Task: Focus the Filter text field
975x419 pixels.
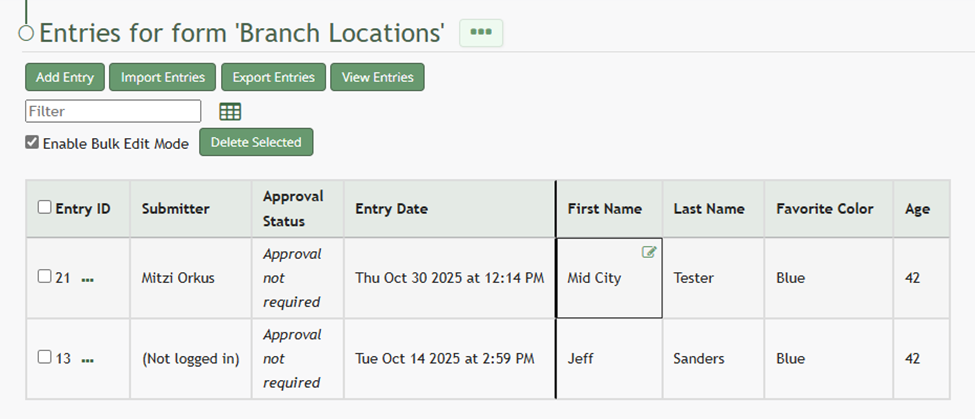Action: coord(113,111)
